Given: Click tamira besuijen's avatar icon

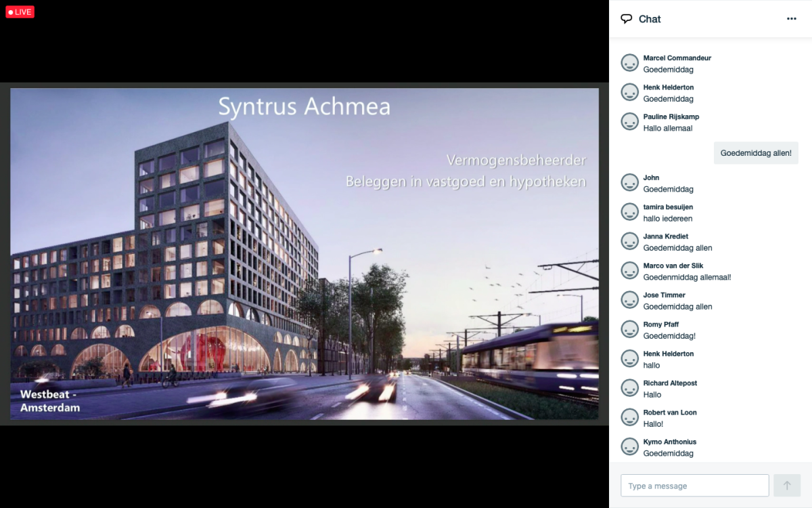Looking at the screenshot, I should pos(630,212).
